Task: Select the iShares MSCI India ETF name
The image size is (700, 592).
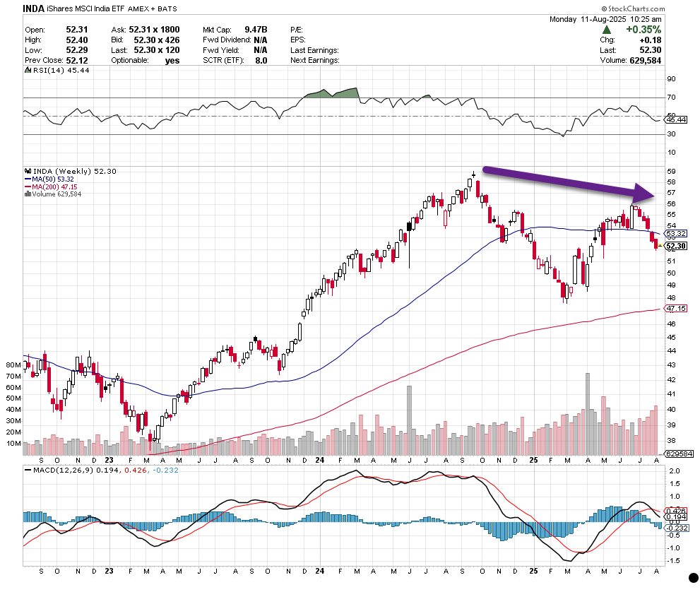Action: [x=85, y=8]
